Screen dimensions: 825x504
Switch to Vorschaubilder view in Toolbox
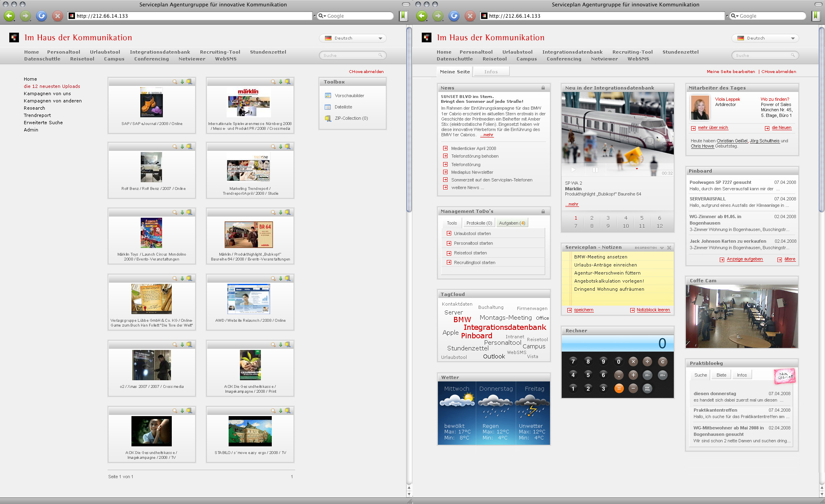click(344, 96)
